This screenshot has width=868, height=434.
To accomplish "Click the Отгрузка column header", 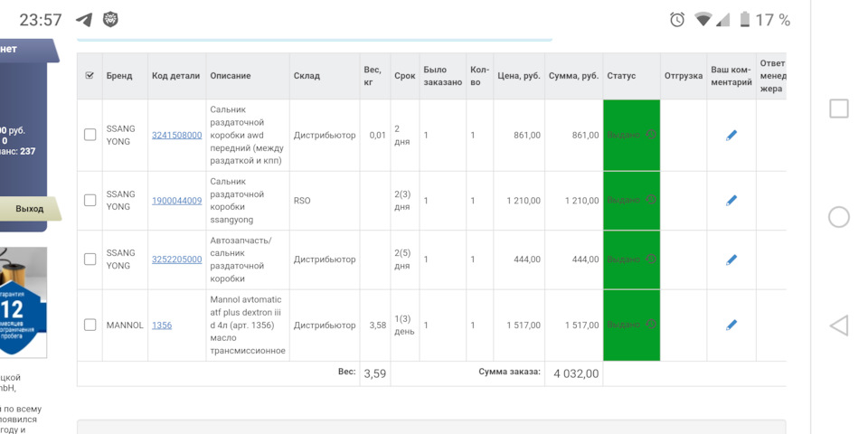I will pos(684,76).
